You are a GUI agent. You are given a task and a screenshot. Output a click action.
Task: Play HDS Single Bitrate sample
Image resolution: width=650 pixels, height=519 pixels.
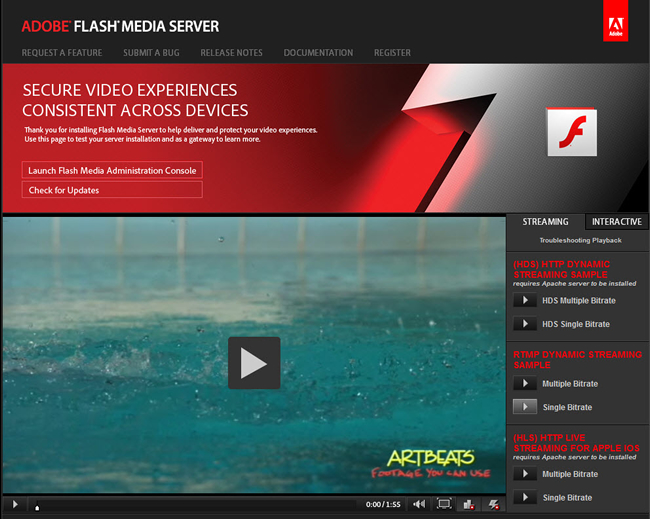(x=525, y=324)
